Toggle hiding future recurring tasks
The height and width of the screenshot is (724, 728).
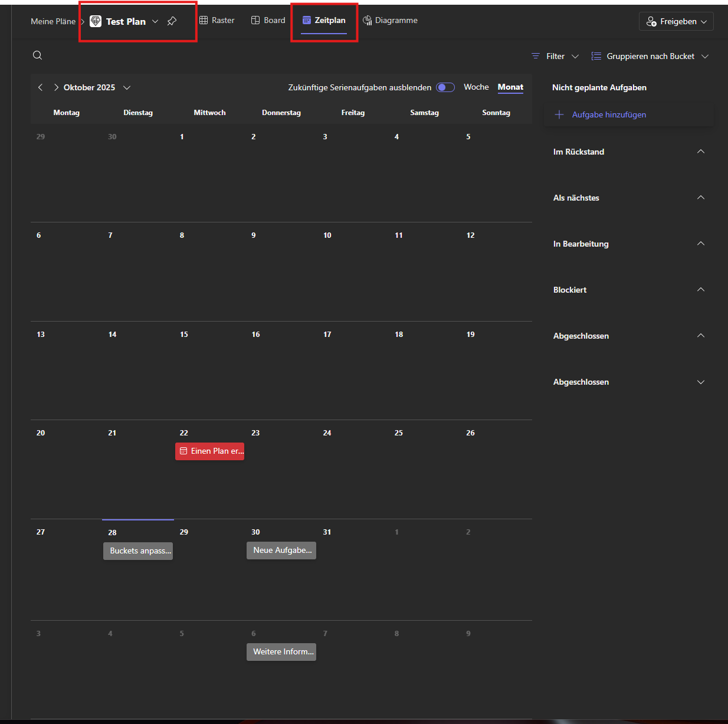coord(445,87)
